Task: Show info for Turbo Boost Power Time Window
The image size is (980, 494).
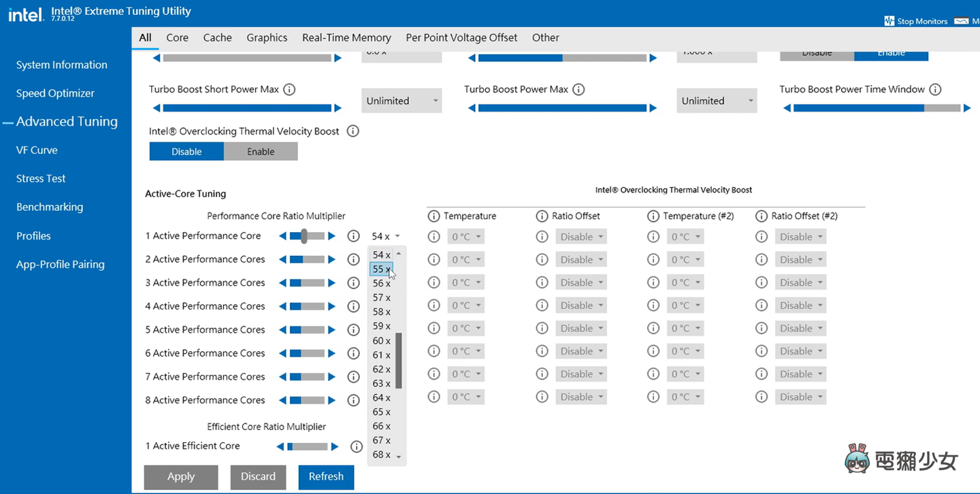Action: (935, 89)
